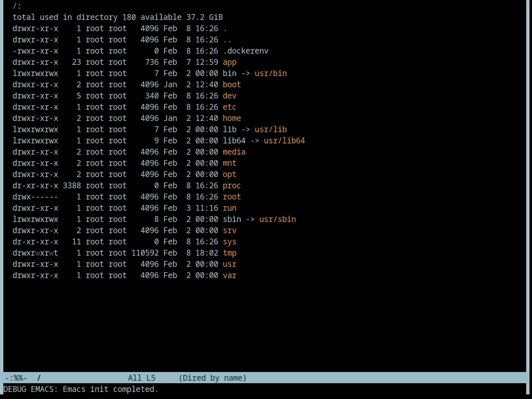Click the drwxrwxrwt permissions of tmp

pos(35,253)
